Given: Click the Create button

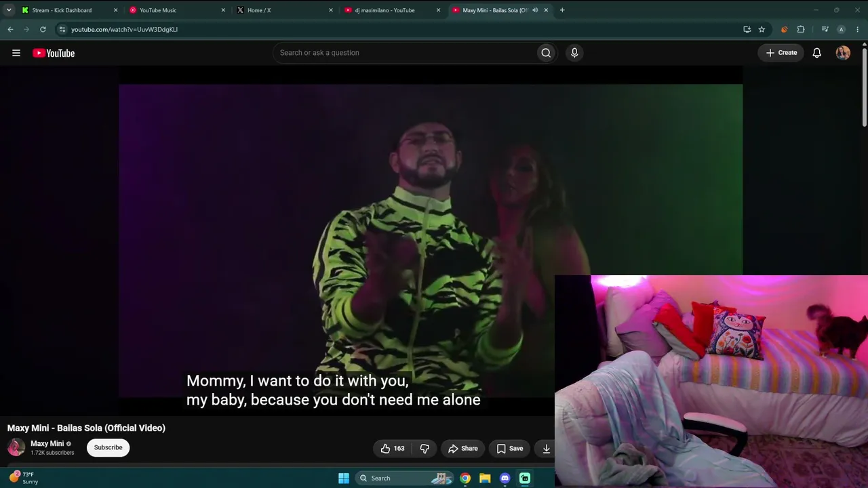Looking at the screenshot, I should click(x=781, y=53).
